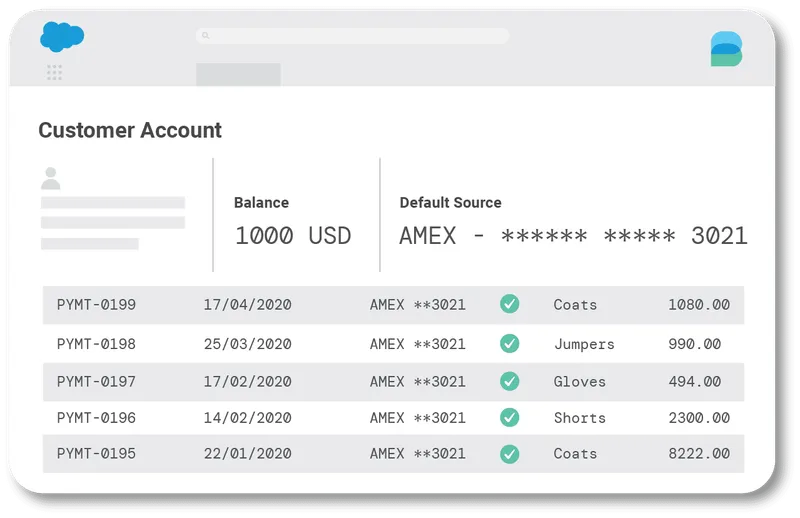Viewport: 800px width, 518px height.
Task: Click the amount 1080.00
Action: tap(699, 305)
